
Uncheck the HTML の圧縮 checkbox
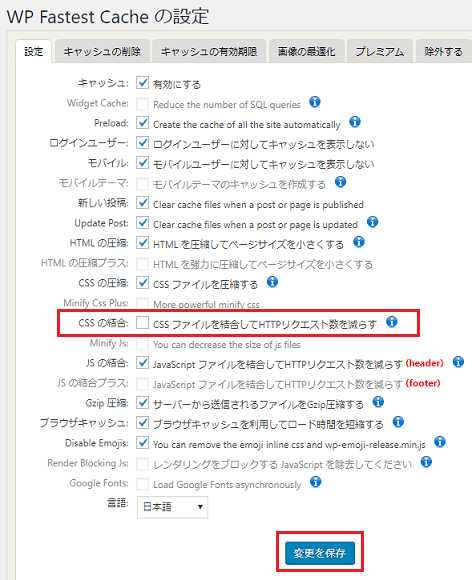tap(142, 243)
